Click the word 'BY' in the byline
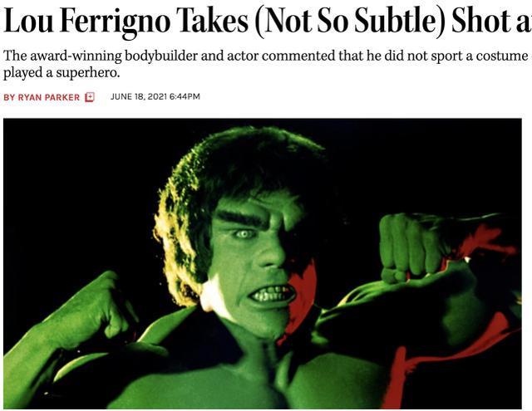Viewport: 532px width, 411px height. pyautogui.click(x=9, y=98)
